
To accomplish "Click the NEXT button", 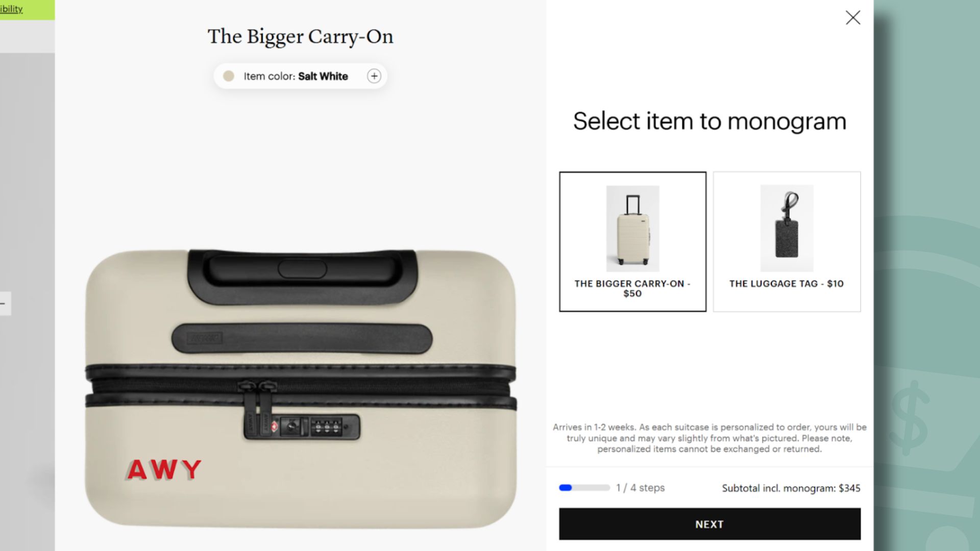I will (x=709, y=524).
